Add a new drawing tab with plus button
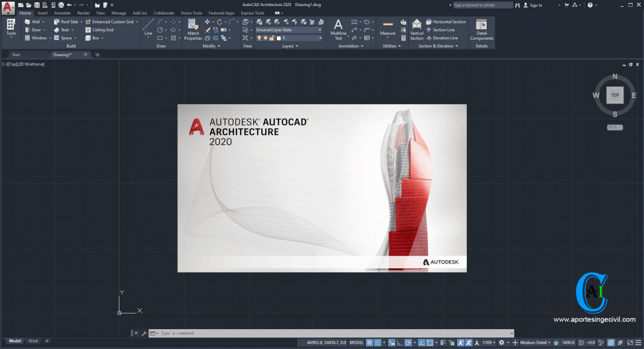Image resolution: width=644 pixels, height=349 pixels. point(97,55)
